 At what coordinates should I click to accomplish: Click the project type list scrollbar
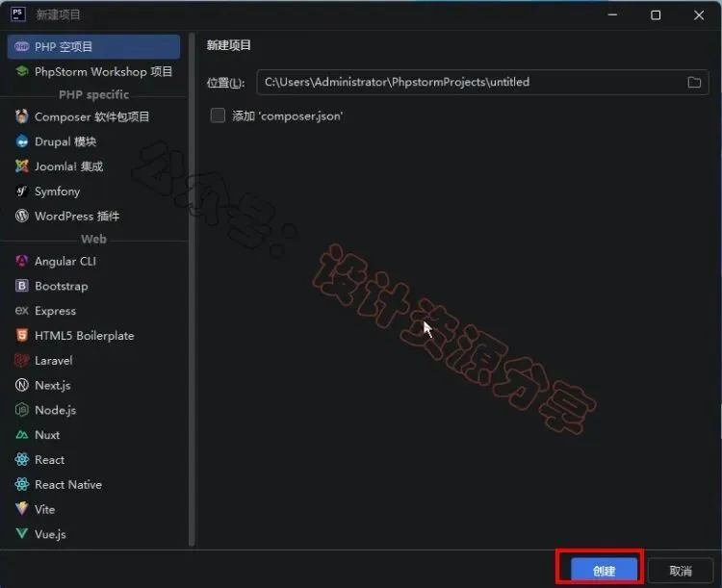(x=192, y=289)
